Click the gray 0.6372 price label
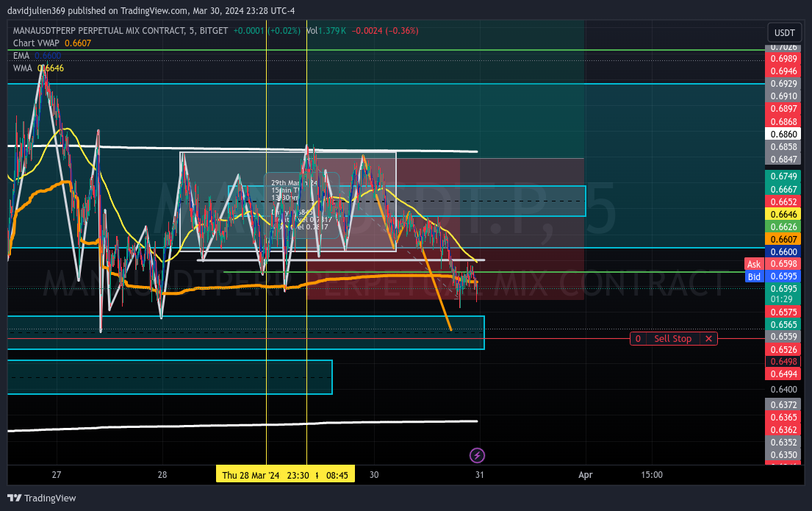812x511 pixels. pos(783,404)
